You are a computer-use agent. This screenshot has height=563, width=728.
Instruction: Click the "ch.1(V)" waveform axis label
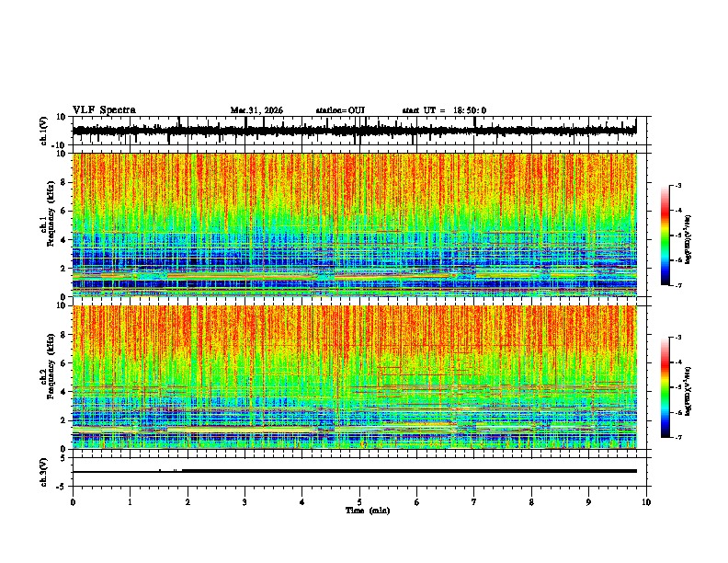click(x=44, y=131)
